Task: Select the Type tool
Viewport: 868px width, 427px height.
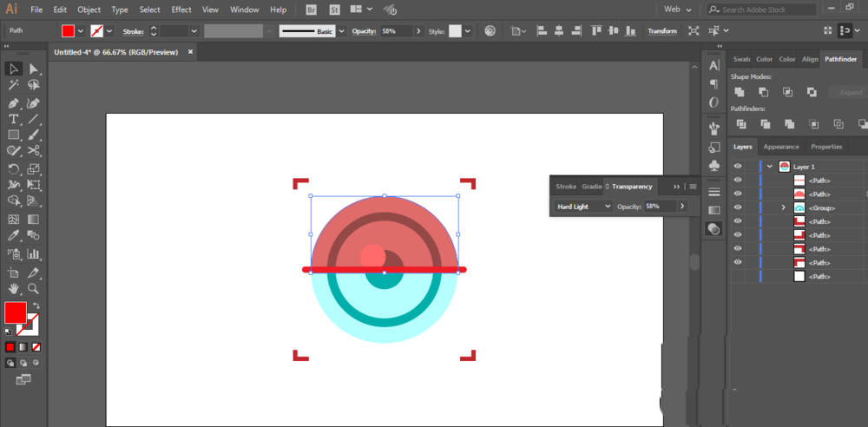Action: [14, 119]
